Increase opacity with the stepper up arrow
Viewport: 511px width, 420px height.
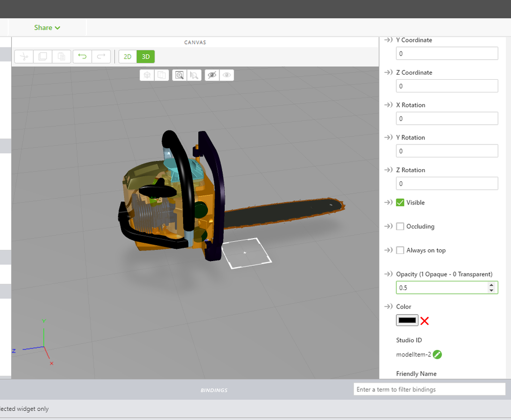(492, 285)
